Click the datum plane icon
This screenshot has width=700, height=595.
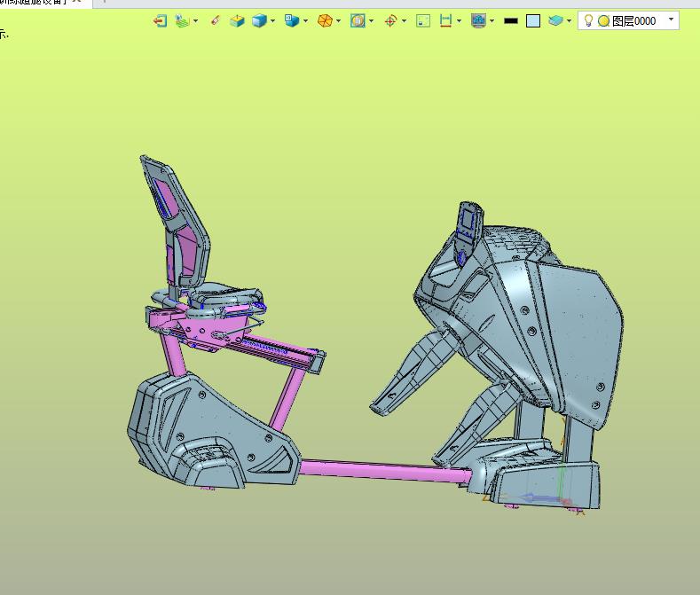182,21
